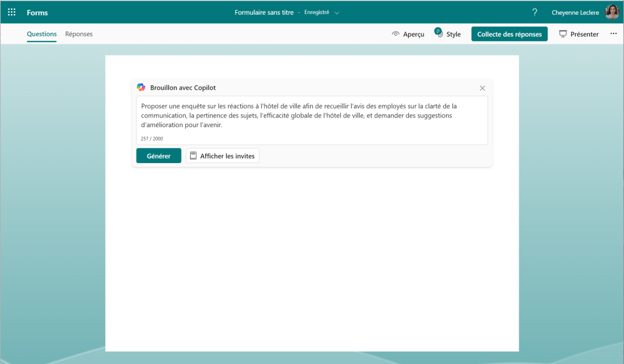Close the Brouillon avec Copilot panel
The height and width of the screenshot is (364, 624).
coord(482,88)
